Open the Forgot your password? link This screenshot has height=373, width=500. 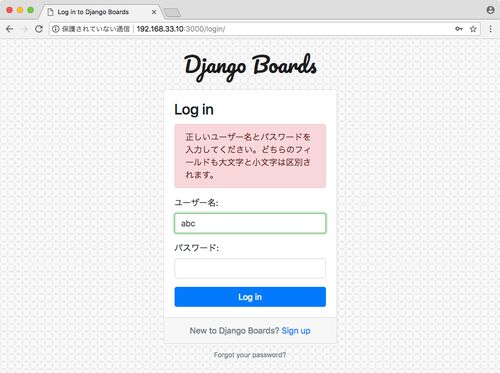250,355
